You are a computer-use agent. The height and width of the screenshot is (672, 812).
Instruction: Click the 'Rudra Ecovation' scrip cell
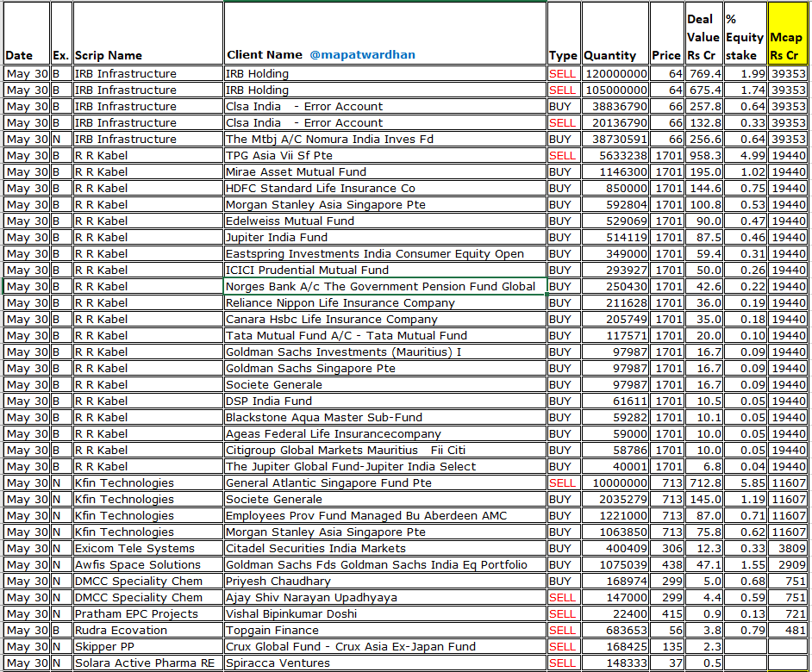pyautogui.click(x=148, y=631)
